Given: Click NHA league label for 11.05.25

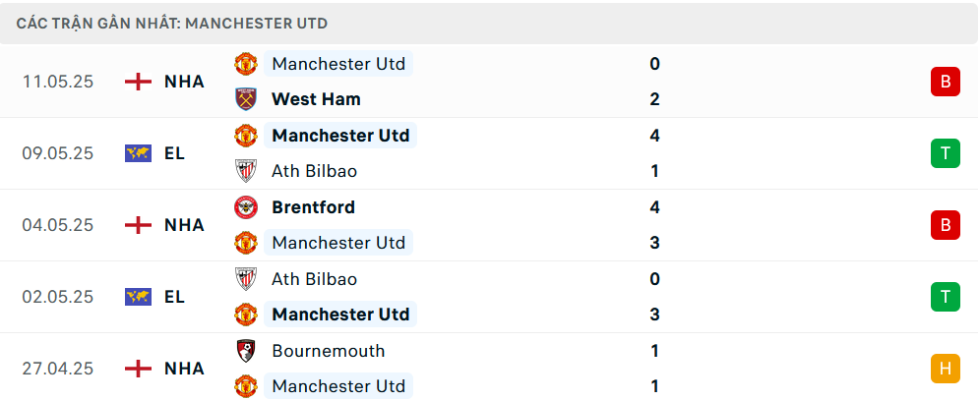Looking at the screenshot, I should click(184, 82).
